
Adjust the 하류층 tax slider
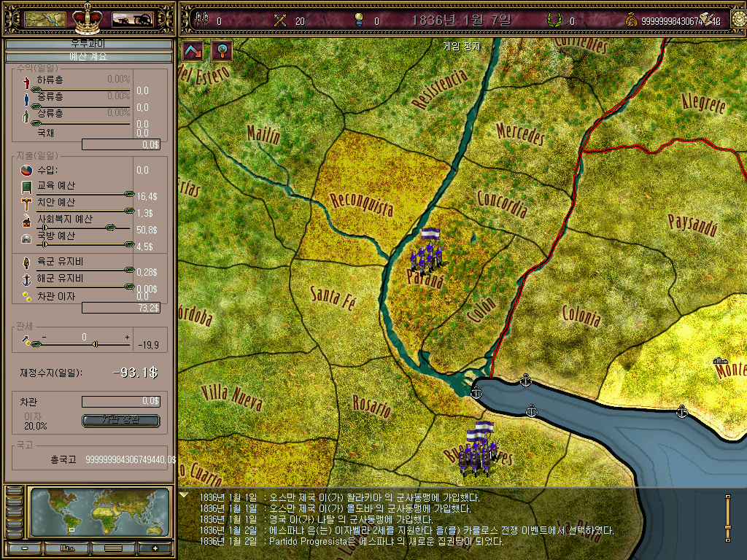coord(36,90)
